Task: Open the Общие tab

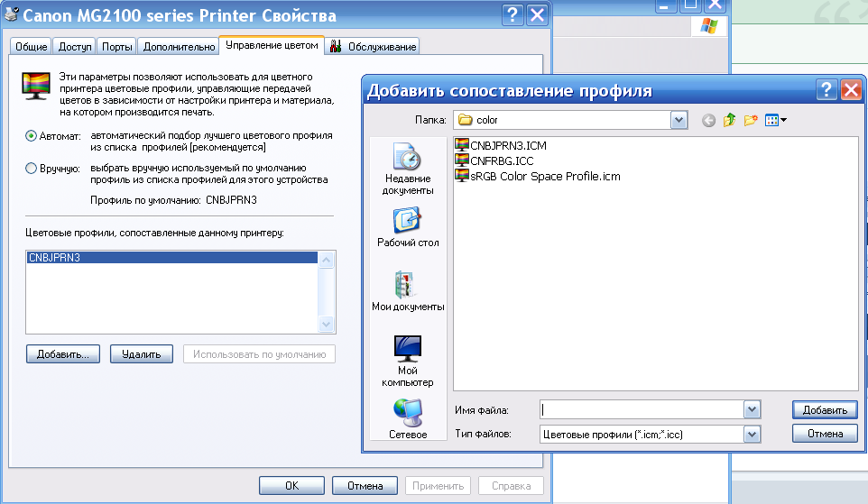Action: (31, 47)
